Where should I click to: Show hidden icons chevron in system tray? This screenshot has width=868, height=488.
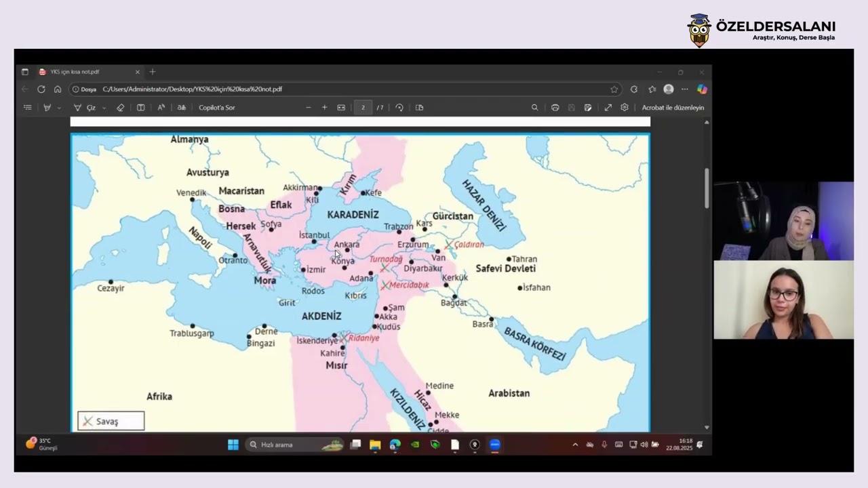[x=575, y=445]
